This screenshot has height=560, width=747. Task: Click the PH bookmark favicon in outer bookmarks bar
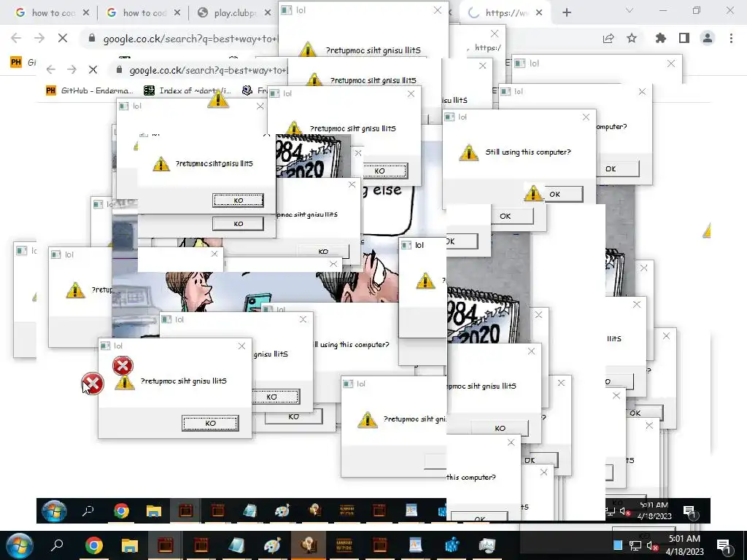tap(16, 62)
